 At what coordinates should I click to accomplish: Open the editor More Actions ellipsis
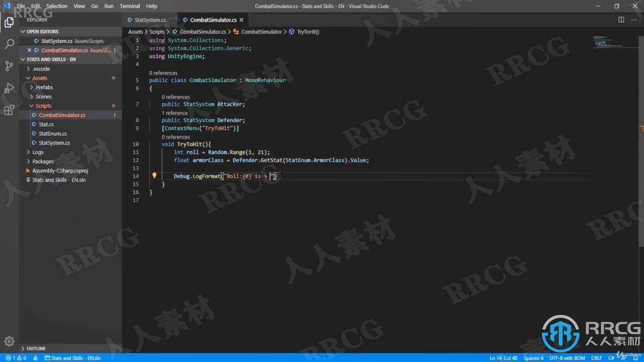point(634,20)
